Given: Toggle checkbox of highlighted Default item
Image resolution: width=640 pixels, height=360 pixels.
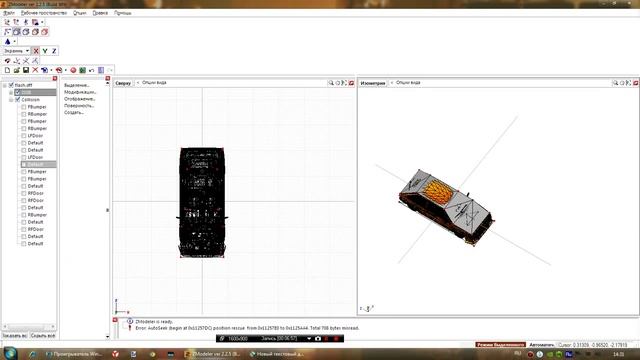Looking at the screenshot, I should click(x=24, y=164).
